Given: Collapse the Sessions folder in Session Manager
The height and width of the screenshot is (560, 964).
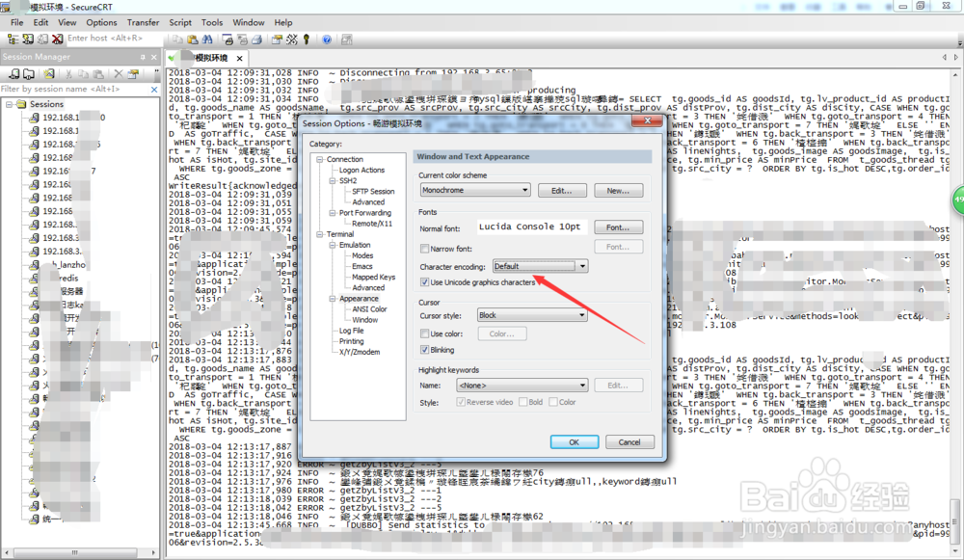Looking at the screenshot, I should tap(10, 104).
